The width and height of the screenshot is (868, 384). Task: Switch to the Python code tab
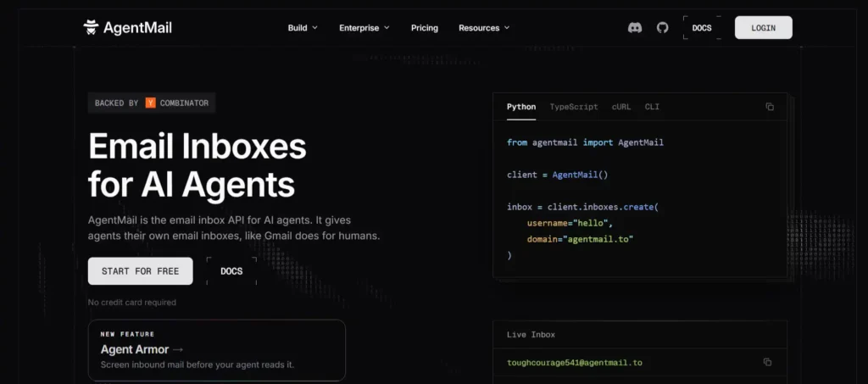pos(521,107)
